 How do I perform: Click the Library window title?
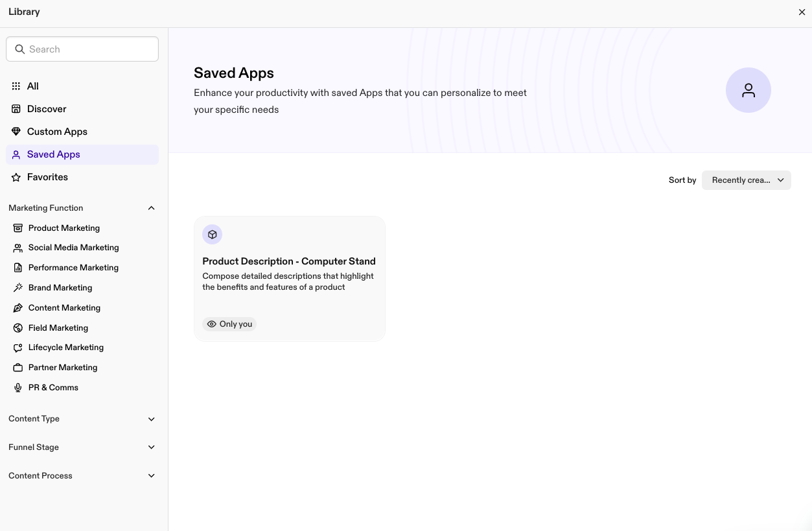tap(24, 12)
